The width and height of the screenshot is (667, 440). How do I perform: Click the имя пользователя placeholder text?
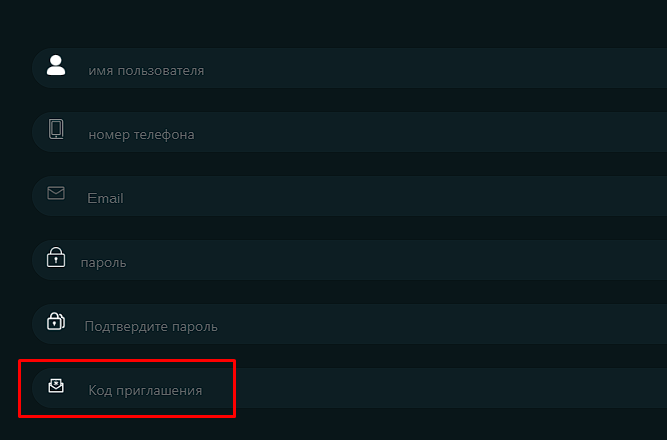click(x=146, y=71)
